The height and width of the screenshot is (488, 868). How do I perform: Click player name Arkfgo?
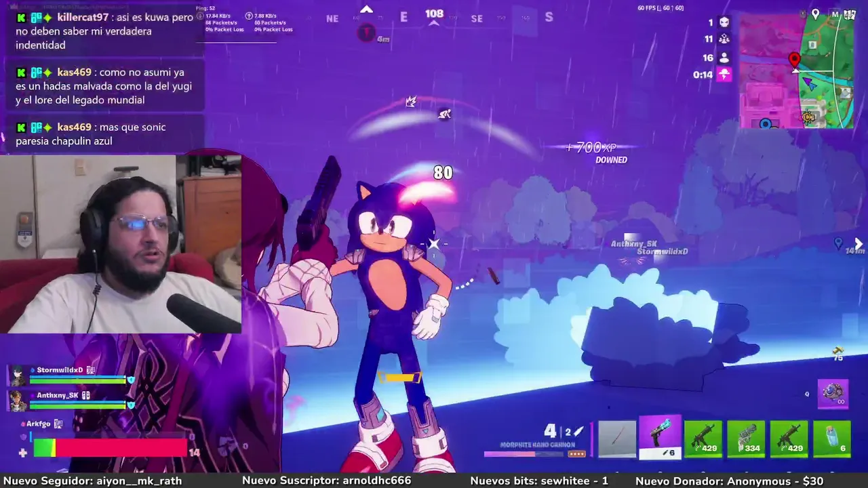pos(39,424)
